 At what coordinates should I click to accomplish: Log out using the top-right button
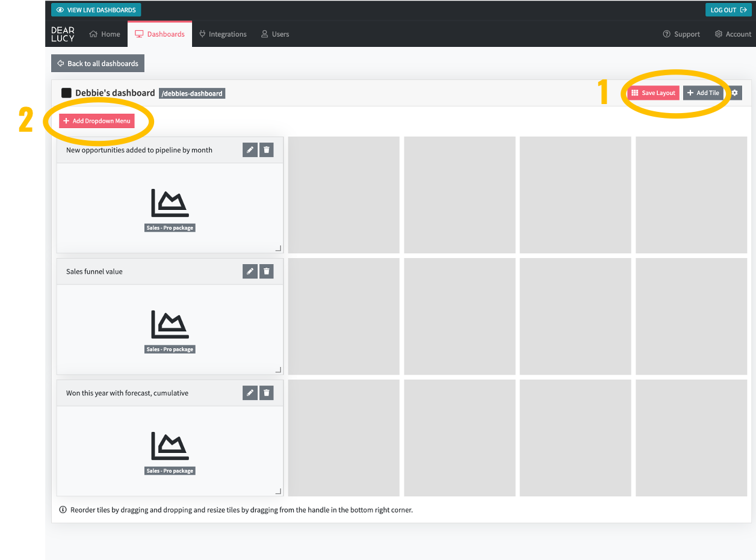coord(728,10)
